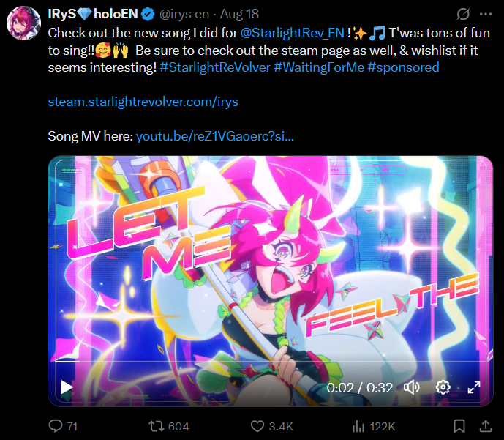This screenshot has width=504, height=440.
Task: Expand video to fullscreen
Action: pyautogui.click(x=474, y=387)
